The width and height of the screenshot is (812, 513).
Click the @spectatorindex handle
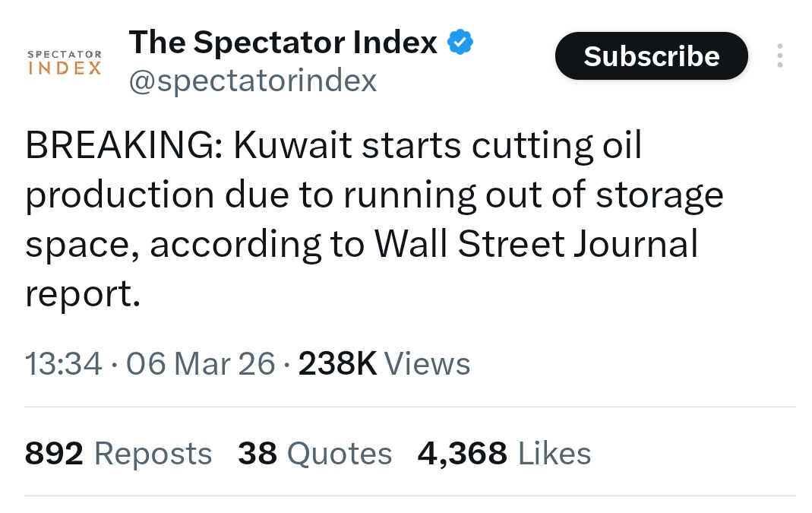coord(252,81)
